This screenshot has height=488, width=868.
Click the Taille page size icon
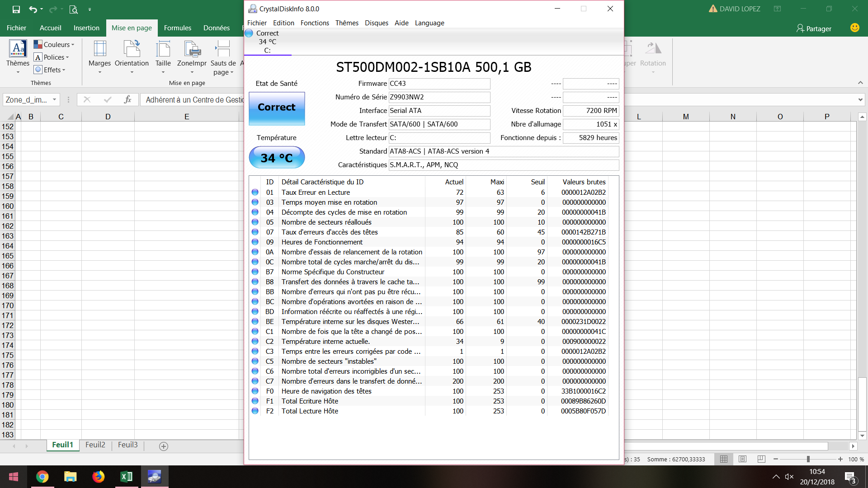coord(163,49)
